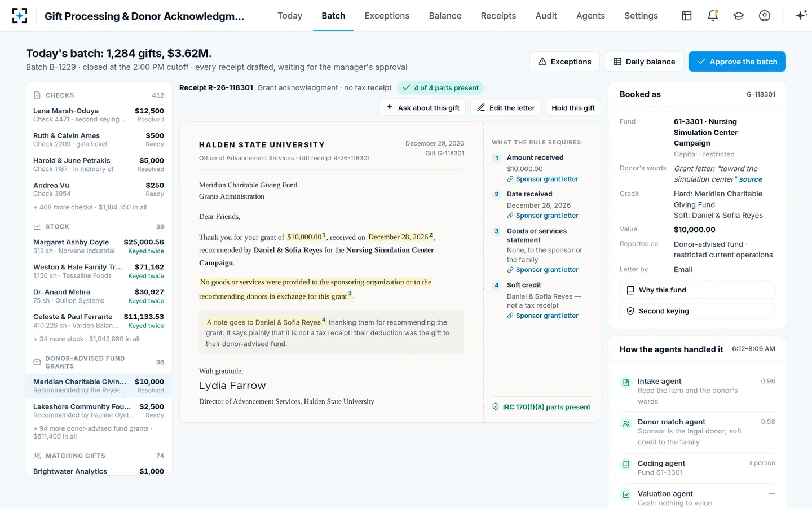Go to the Balance tab
The height and width of the screenshot is (508, 812).
click(x=445, y=16)
